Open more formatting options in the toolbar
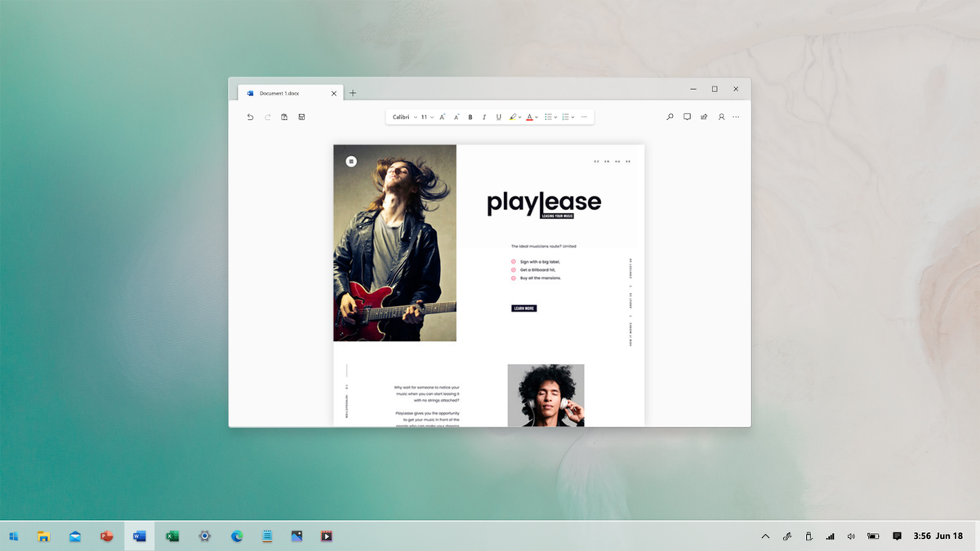 (x=584, y=118)
